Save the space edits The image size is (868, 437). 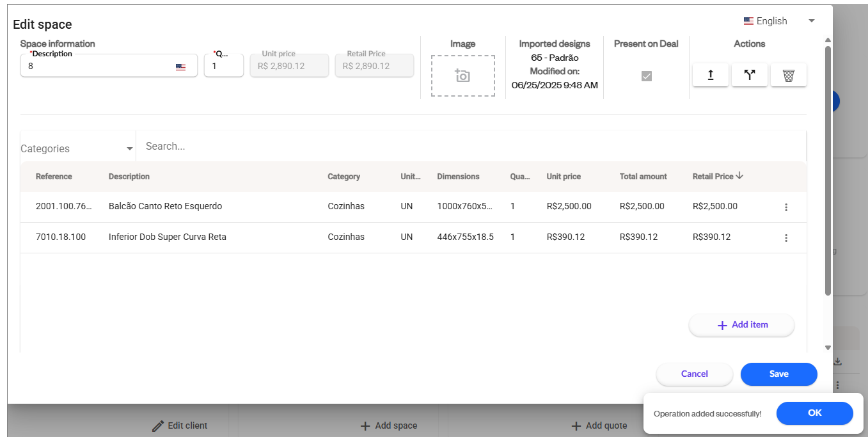click(779, 374)
